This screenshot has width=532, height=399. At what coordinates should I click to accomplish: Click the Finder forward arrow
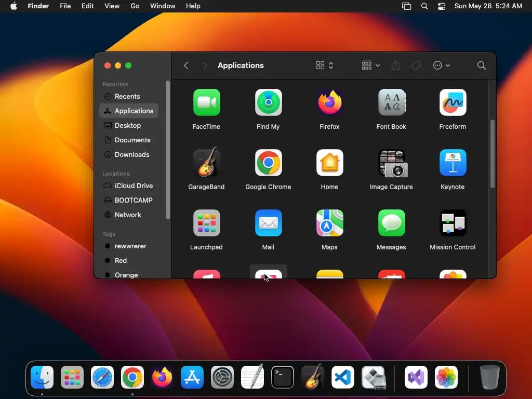[205, 65]
